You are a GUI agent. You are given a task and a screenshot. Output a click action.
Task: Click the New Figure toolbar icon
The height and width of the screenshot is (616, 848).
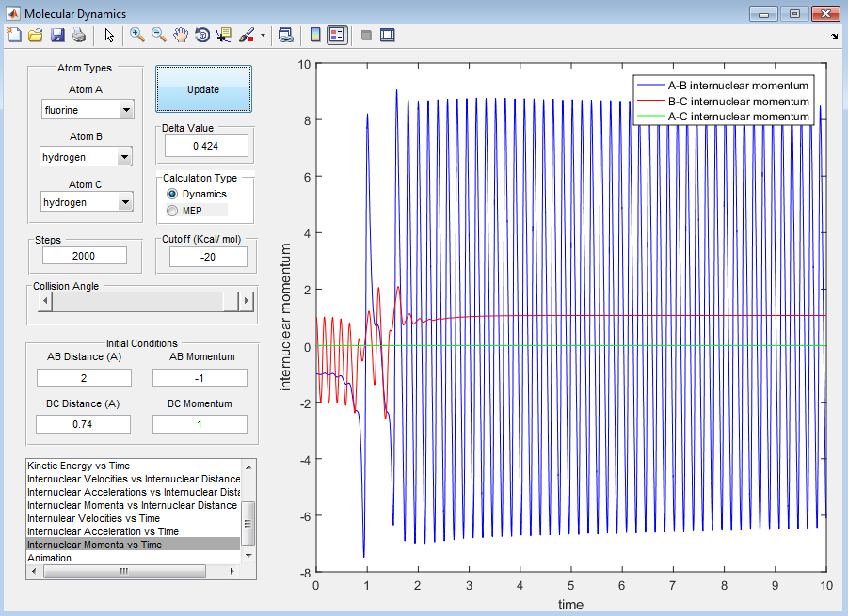tap(14, 36)
